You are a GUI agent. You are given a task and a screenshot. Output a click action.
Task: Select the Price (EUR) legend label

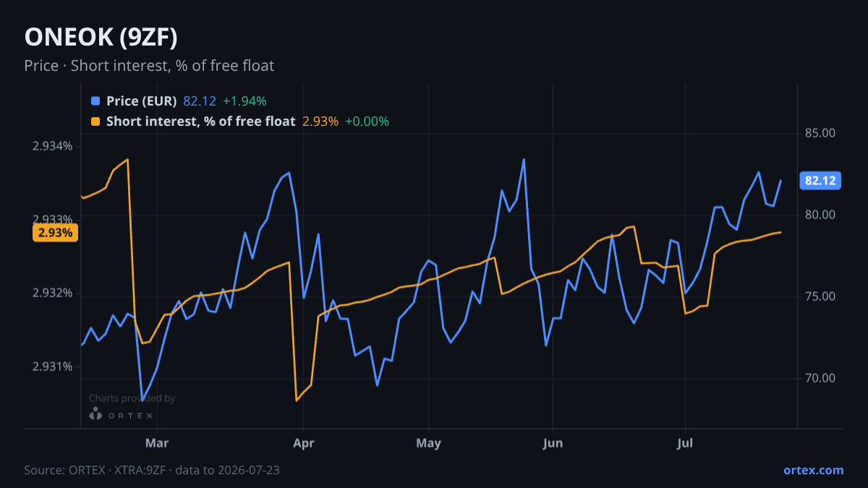click(141, 101)
